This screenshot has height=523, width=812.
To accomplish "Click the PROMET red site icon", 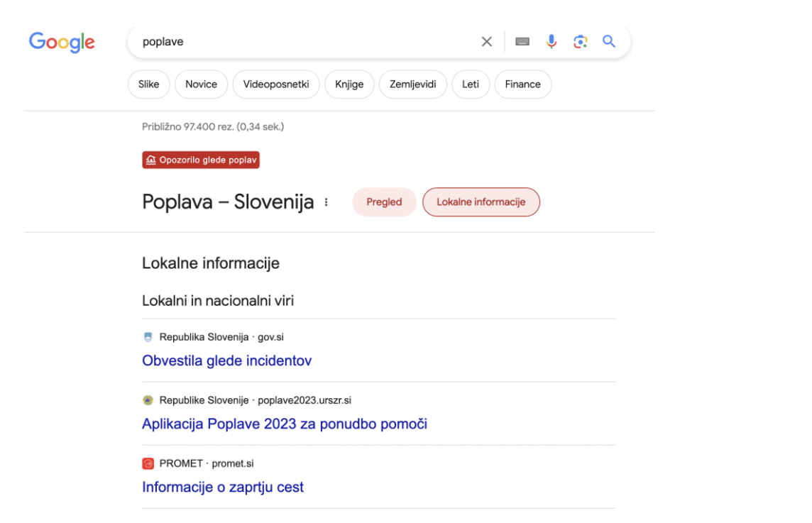I will click(x=148, y=463).
